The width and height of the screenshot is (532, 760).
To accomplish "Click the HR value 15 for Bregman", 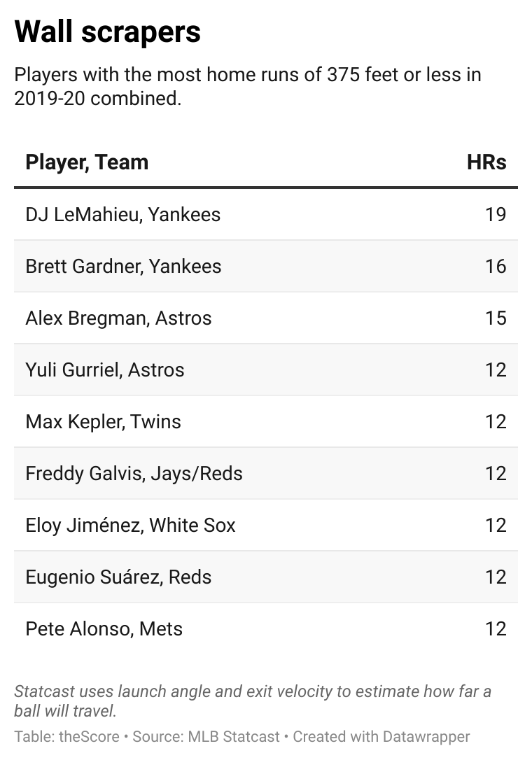I will [x=496, y=318].
